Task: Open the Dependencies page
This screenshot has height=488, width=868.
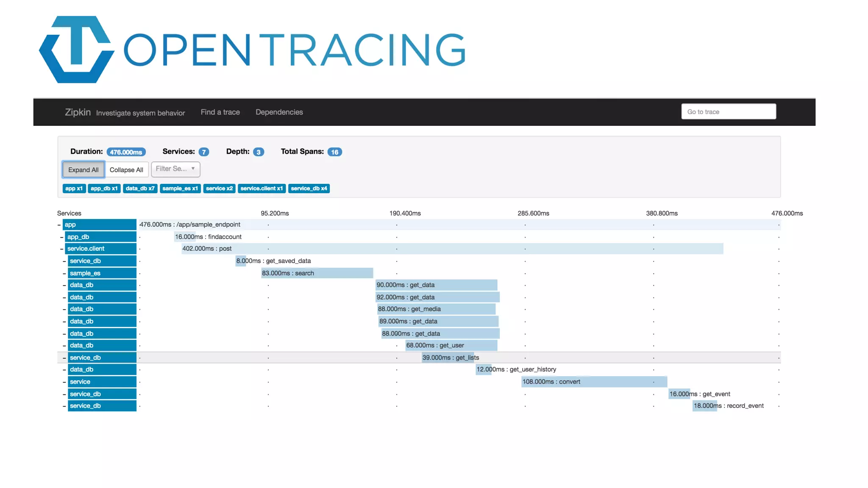Action: pos(279,112)
